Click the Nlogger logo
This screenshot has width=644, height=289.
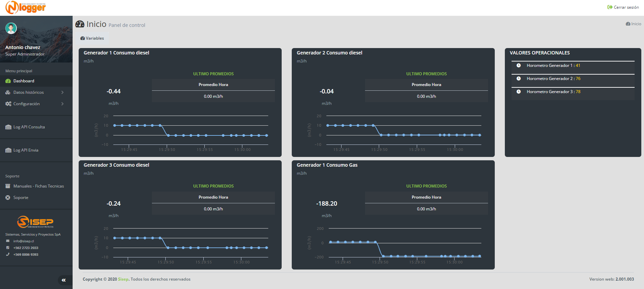pos(26,7)
